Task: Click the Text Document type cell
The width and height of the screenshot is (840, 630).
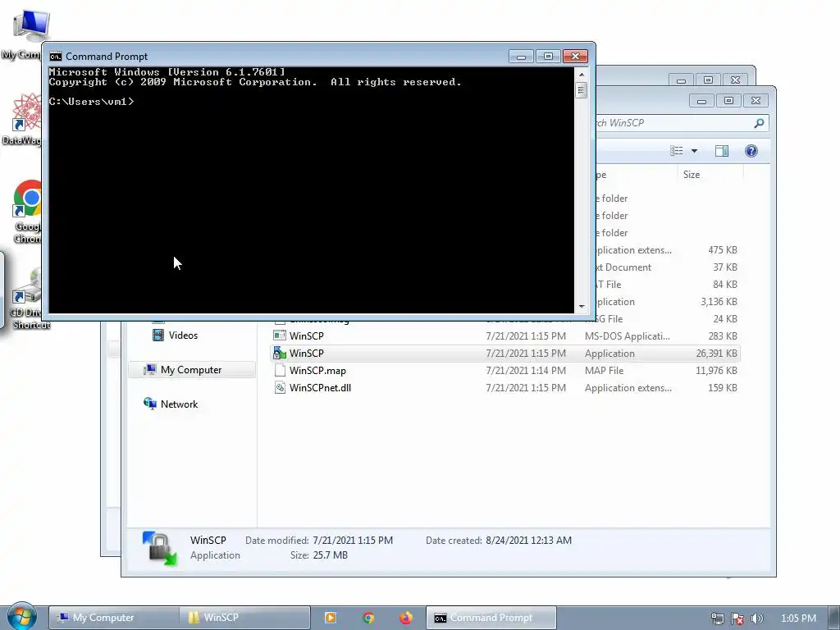Action: pos(623,267)
